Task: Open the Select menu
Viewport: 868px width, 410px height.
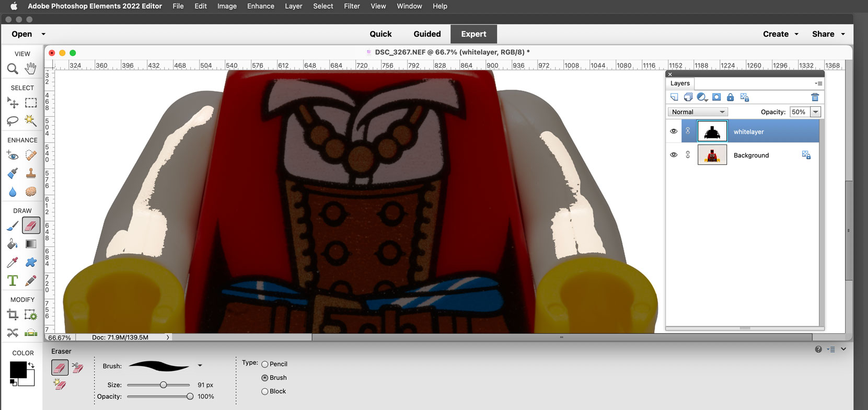Action: 323,6
